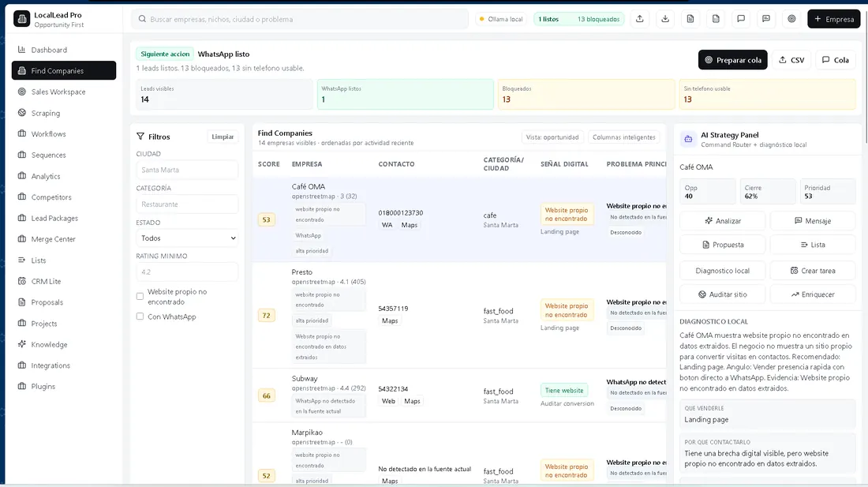Click the globe icon on Auditar sitio
This screenshot has width=868, height=487.
[702, 294]
